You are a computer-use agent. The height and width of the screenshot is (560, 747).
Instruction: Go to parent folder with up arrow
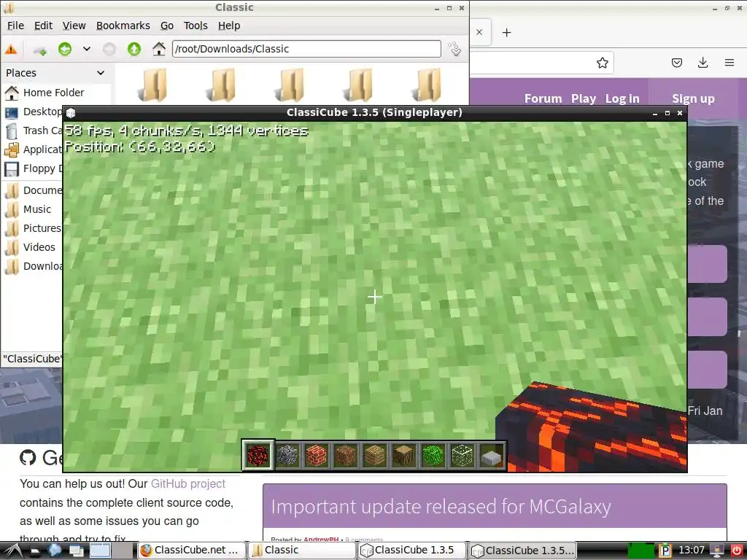pos(134,49)
